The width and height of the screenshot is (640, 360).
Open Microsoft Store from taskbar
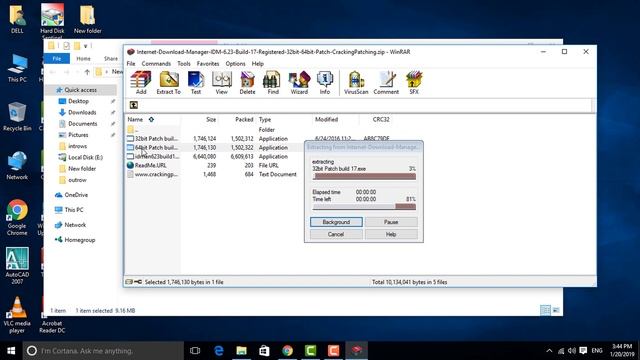(x=264, y=351)
